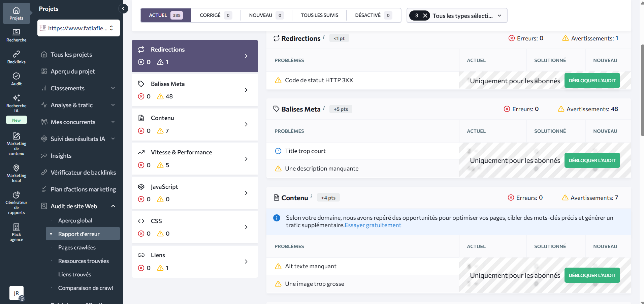Select Vitesse & Performance category card
Screen dimensions: 644x304
coord(195,159)
